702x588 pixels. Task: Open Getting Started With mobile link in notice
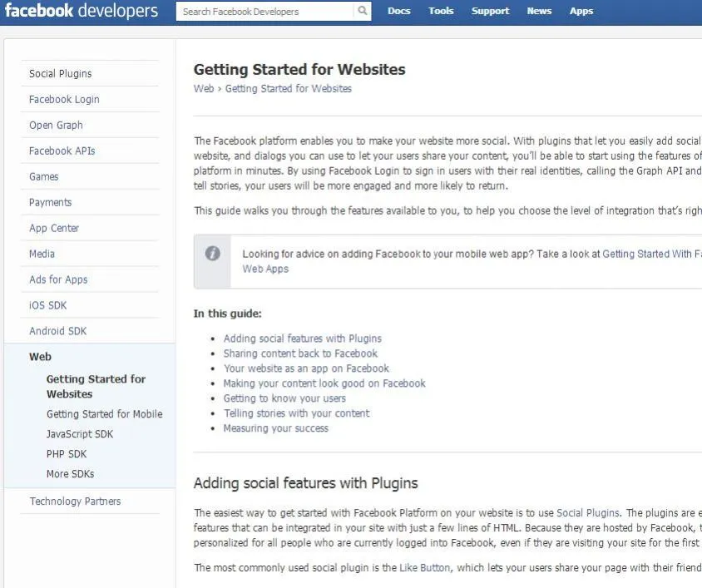(x=652, y=254)
